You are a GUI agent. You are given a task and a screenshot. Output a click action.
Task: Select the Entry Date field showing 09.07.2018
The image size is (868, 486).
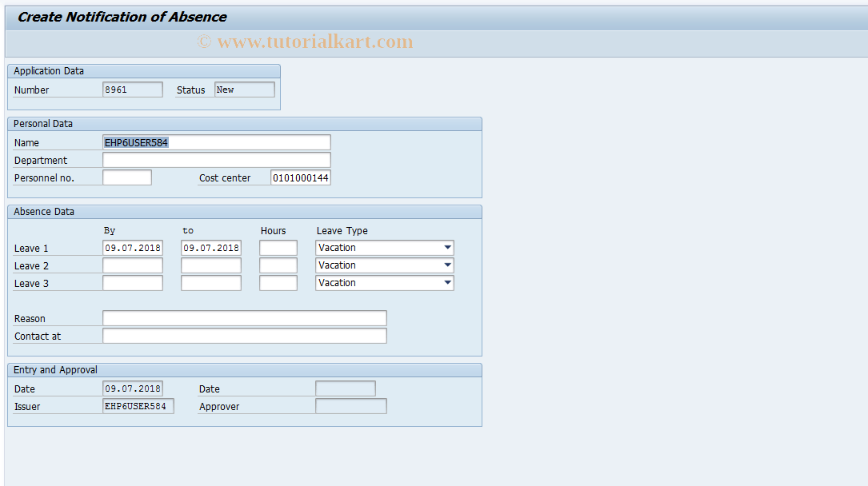coord(132,388)
